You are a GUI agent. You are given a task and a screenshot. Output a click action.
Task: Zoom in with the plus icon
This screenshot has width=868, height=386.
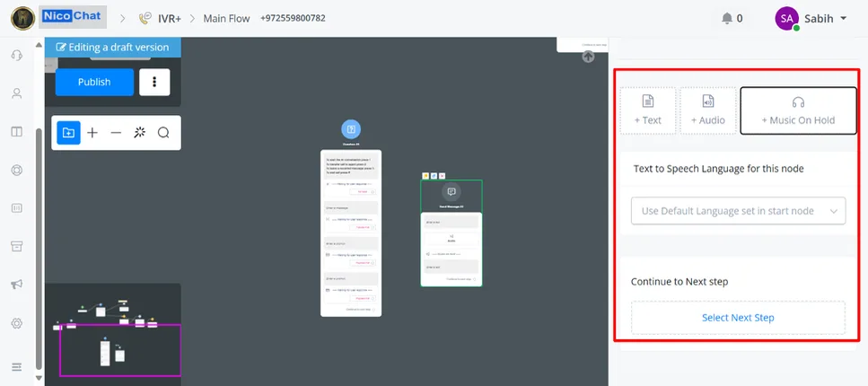pyautogui.click(x=92, y=133)
